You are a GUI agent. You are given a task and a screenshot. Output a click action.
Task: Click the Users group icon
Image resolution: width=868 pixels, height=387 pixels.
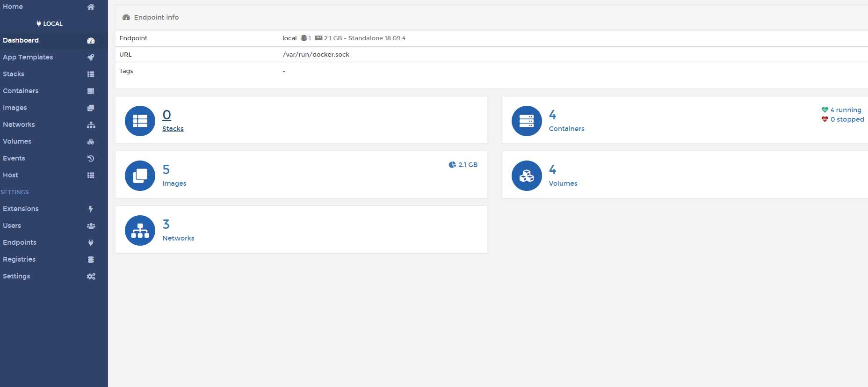point(91,226)
